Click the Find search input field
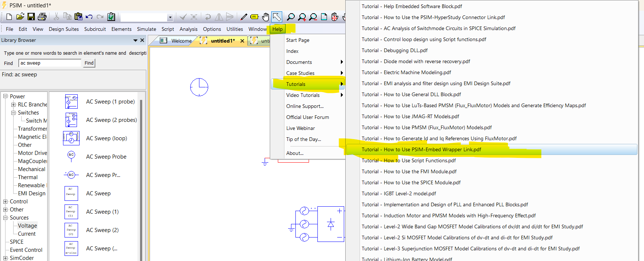Screen dimensions: 644x261 [x=49, y=63]
